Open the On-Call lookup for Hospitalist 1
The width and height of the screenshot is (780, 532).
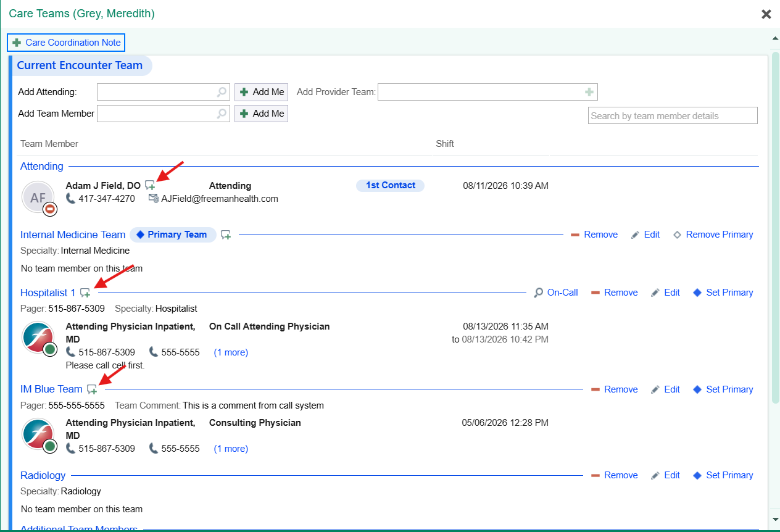pyautogui.click(x=556, y=293)
